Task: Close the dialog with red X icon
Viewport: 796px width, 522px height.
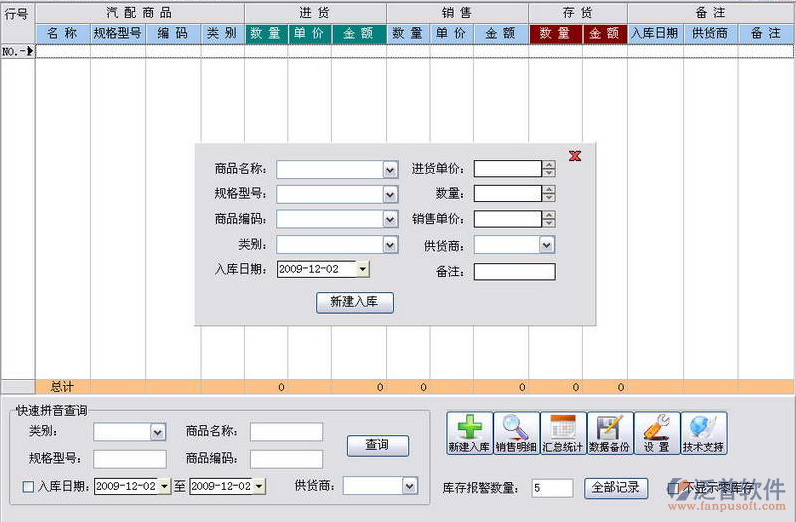Action: pyautogui.click(x=575, y=156)
